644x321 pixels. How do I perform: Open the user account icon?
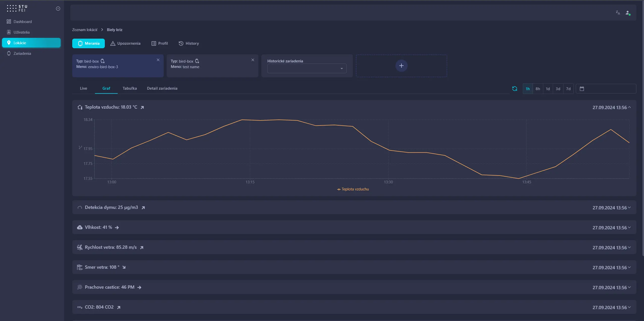coord(628,13)
